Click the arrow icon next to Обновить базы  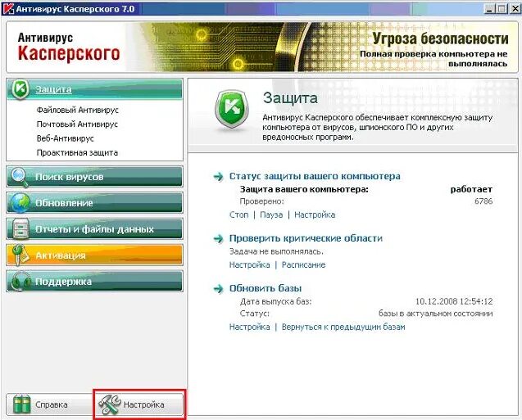pos(218,288)
